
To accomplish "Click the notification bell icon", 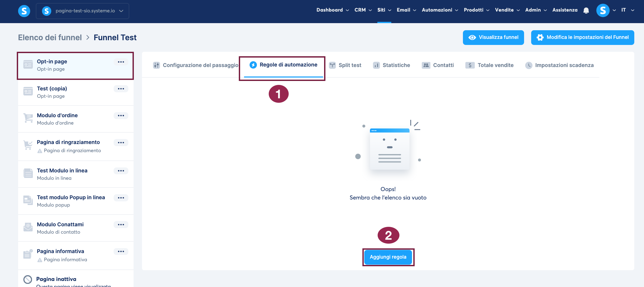I will 586,11.
